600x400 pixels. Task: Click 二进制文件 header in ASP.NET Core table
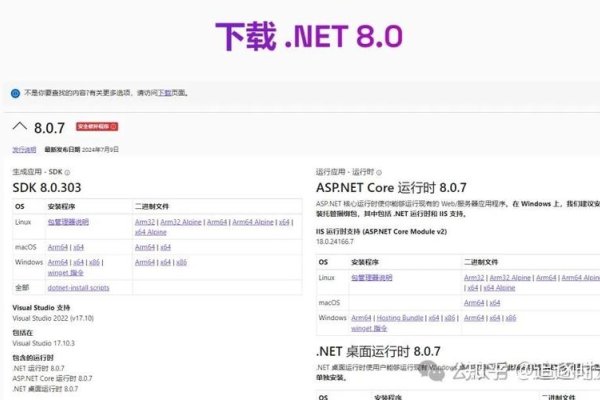point(481,262)
